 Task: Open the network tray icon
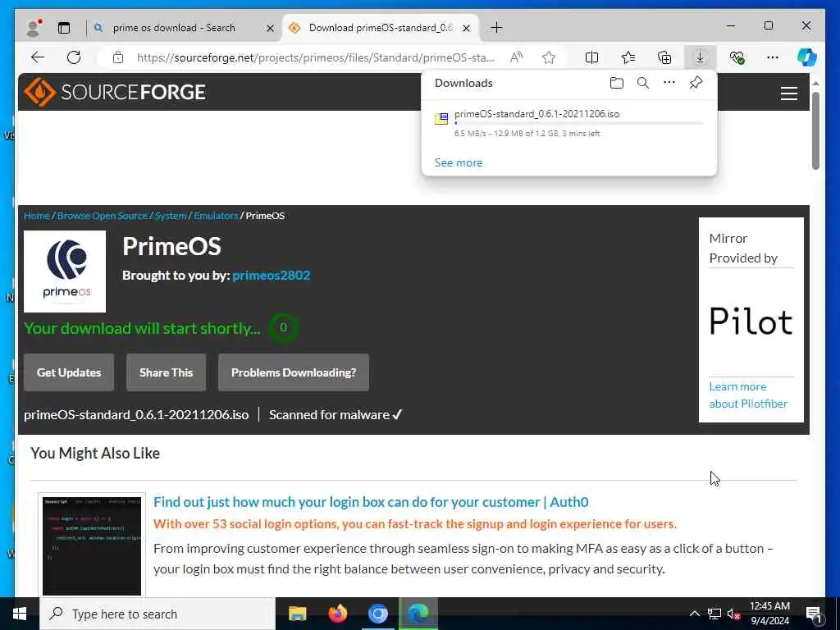(714, 614)
